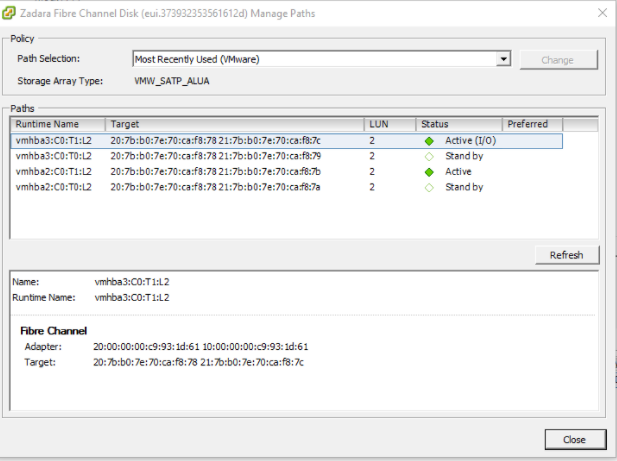This screenshot has height=461, width=617.
Task: Sort by Preferred column header
Action: 532,124
